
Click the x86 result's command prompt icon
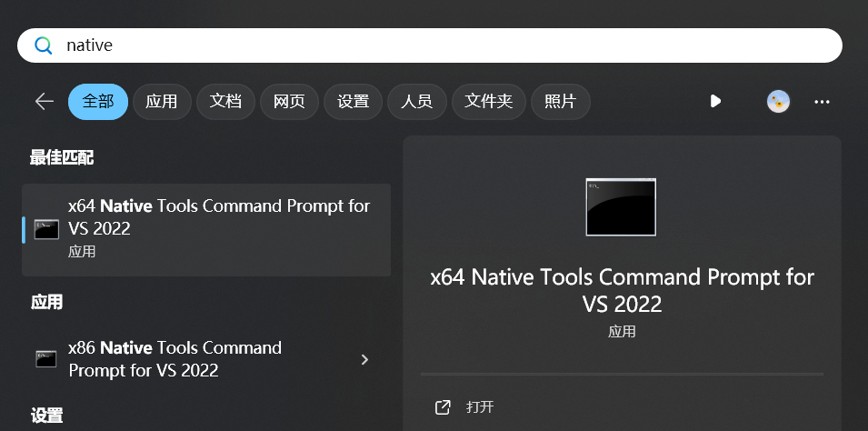tap(46, 359)
